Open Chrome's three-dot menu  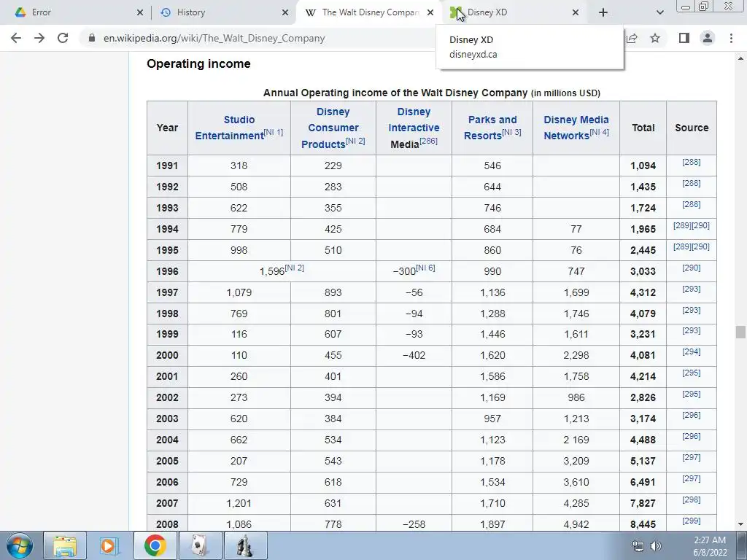coord(731,38)
